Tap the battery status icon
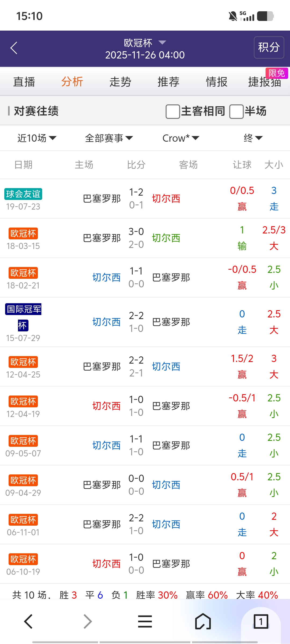 pyautogui.click(x=265, y=16)
